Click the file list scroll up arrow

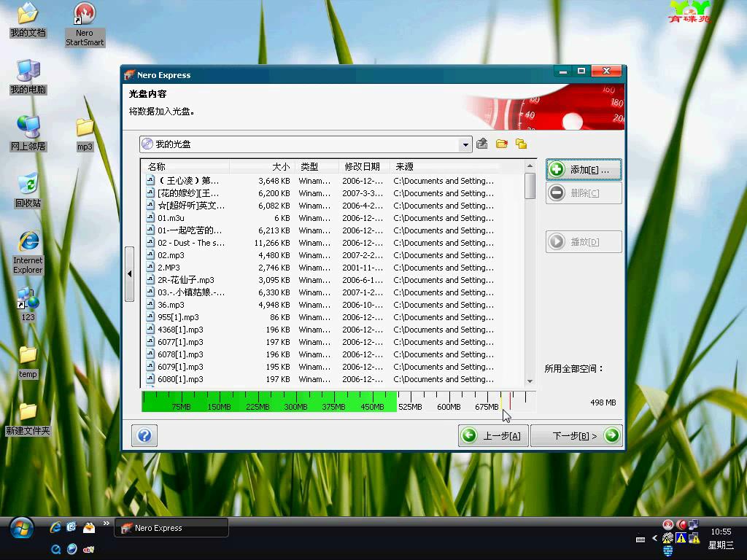(530, 166)
